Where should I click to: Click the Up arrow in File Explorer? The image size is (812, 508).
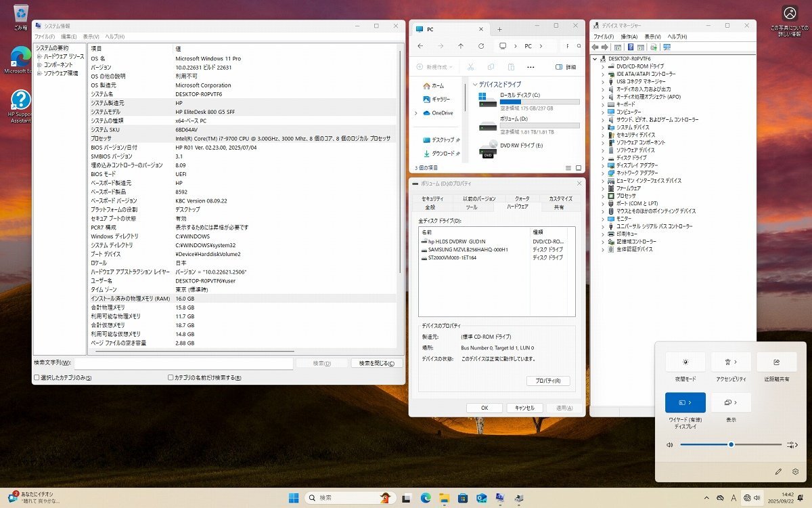[x=461, y=46]
